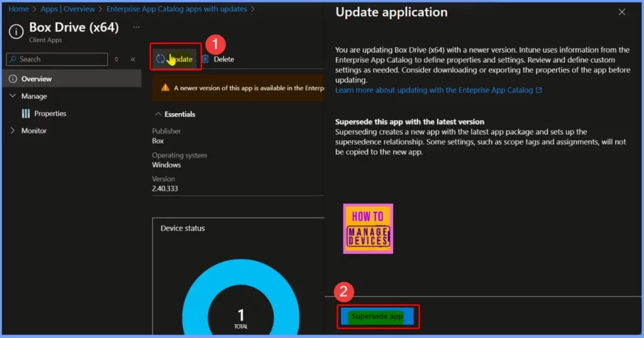The width and height of the screenshot is (644, 338).
Task: Collapse the sidebar using the double-chevron icon
Action: click(x=133, y=59)
